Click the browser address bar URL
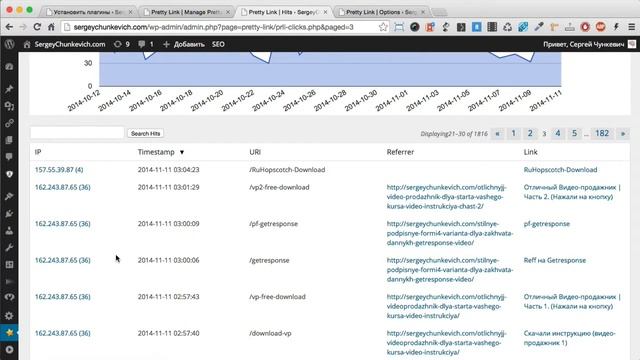 (x=213, y=27)
